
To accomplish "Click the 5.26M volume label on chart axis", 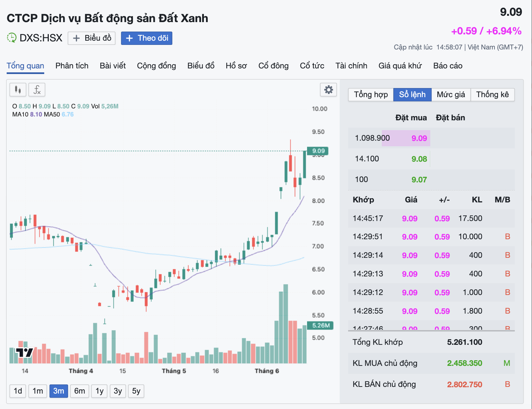I will pyautogui.click(x=320, y=326).
